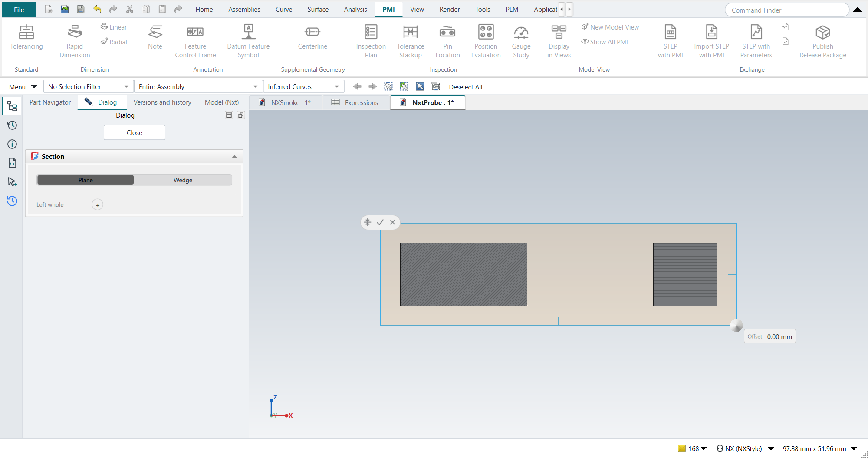The height and width of the screenshot is (458, 868).
Task: Click Import STEP with PMI
Action: click(x=711, y=41)
